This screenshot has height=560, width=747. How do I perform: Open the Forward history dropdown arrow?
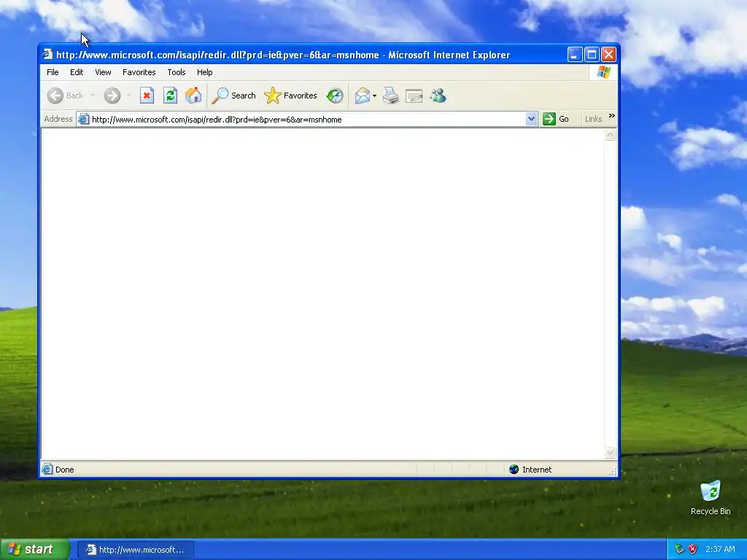coord(128,96)
